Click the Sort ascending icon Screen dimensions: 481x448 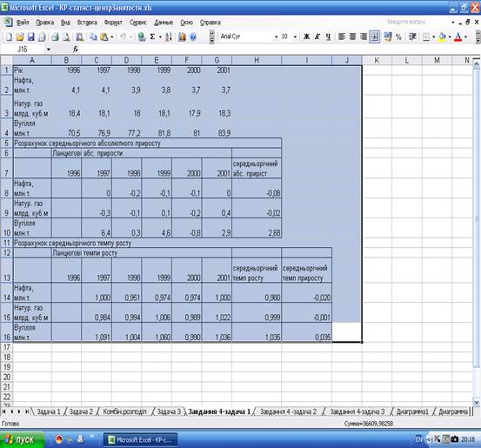pyautogui.click(x=169, y=37)
